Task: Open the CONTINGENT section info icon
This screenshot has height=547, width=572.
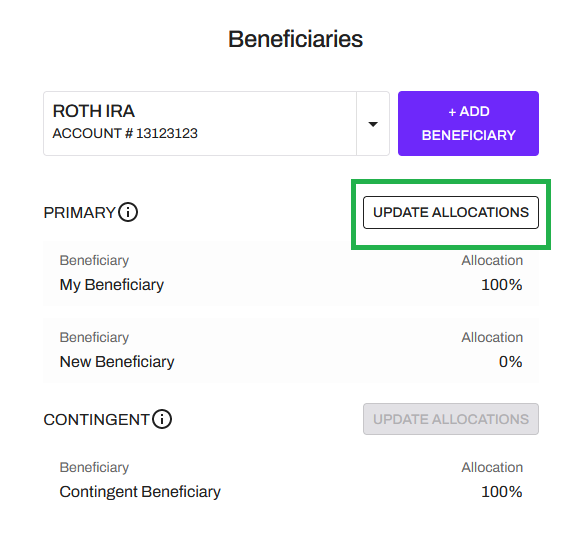Action: pyautogui.click(x=162, y=419)
